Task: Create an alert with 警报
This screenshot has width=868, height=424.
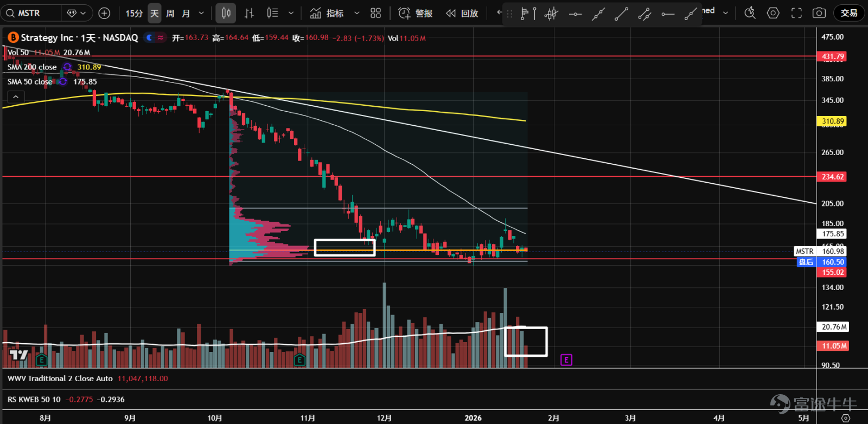Action: [x=416, y=13]
